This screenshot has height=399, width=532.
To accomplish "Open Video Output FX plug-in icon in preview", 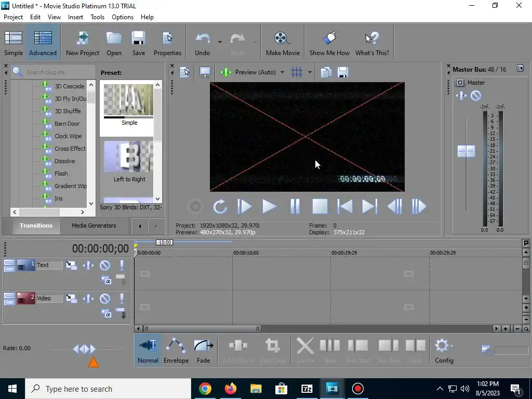I will point(225,72).
